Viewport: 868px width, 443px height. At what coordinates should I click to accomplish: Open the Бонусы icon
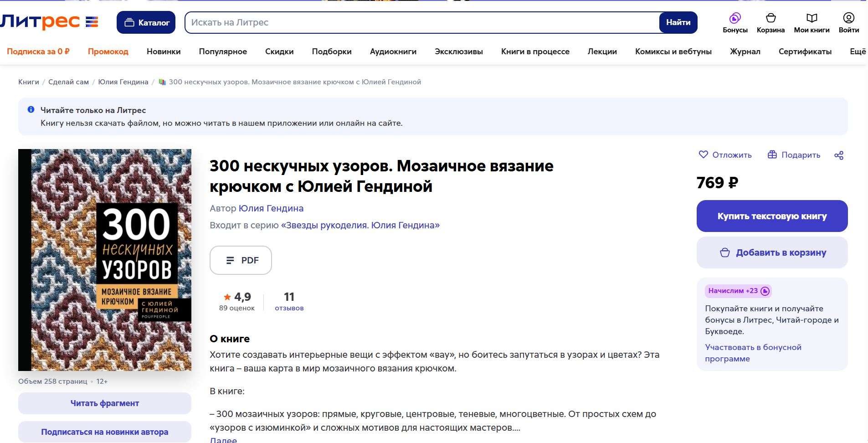coord(735,23)
